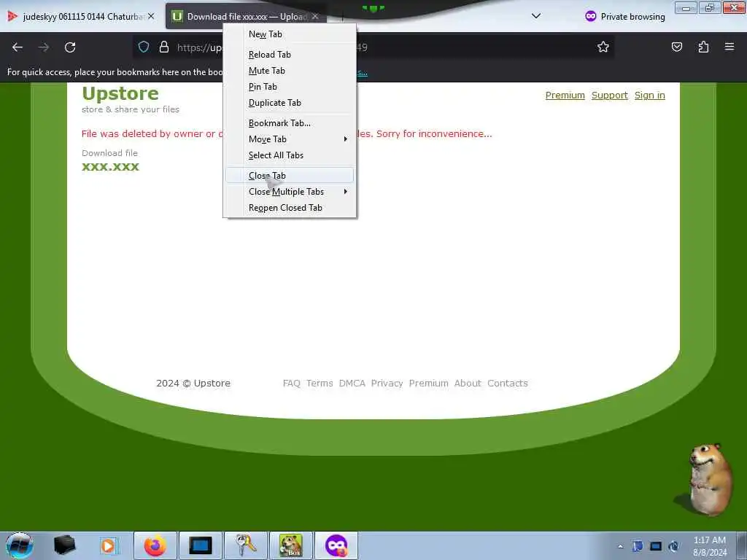Close the judeskyy 061115 tab
The width and height of the screenshot is (747, 560).
(x=151, y=16)
